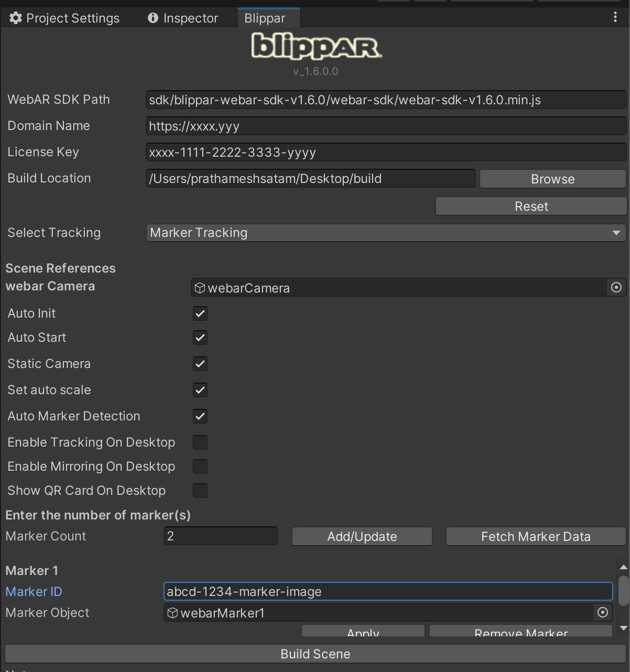Click into the License Key field
The height and width of the screenshot is (672, 630).
386,153
